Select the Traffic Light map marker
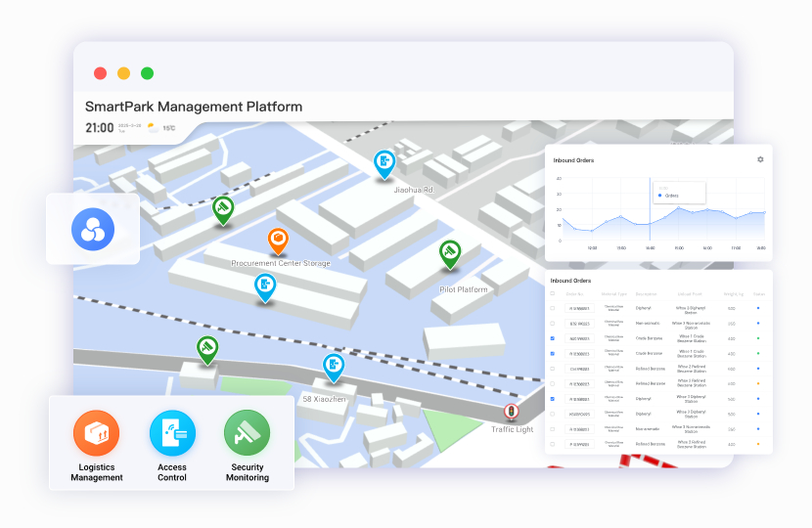812x528 pixels. point(510,413)
